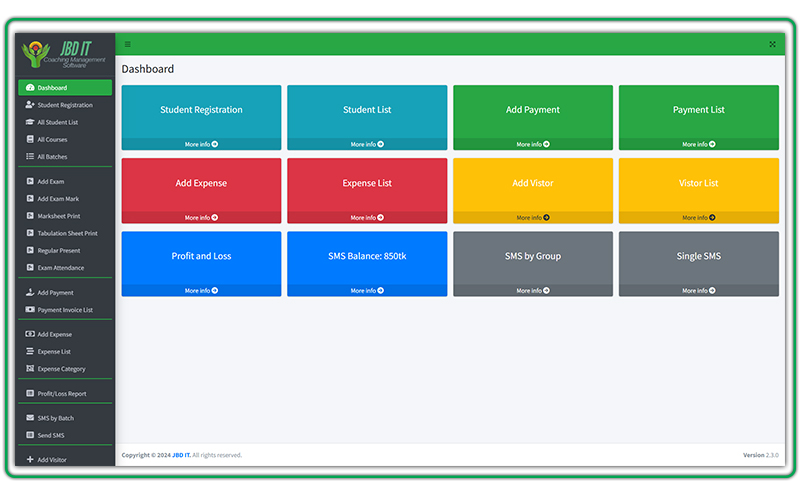Screen dimensions: 800x500
Task: Click the Add Exam sidebar icon
Action: tap(30, 182)
